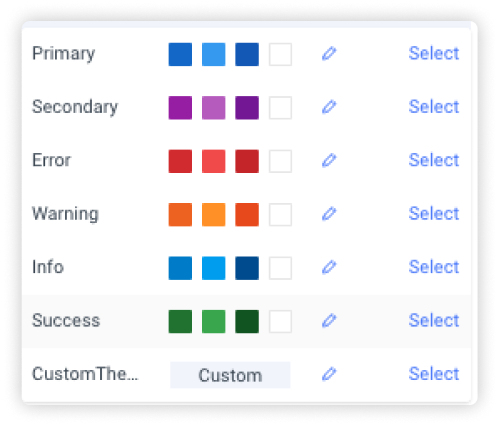
Task: Click the Error row pencil edit icon
Action: 329,160
